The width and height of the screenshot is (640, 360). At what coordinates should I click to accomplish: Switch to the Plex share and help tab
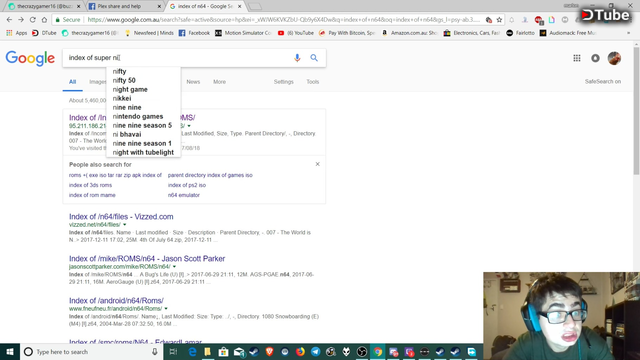[124, 7]
